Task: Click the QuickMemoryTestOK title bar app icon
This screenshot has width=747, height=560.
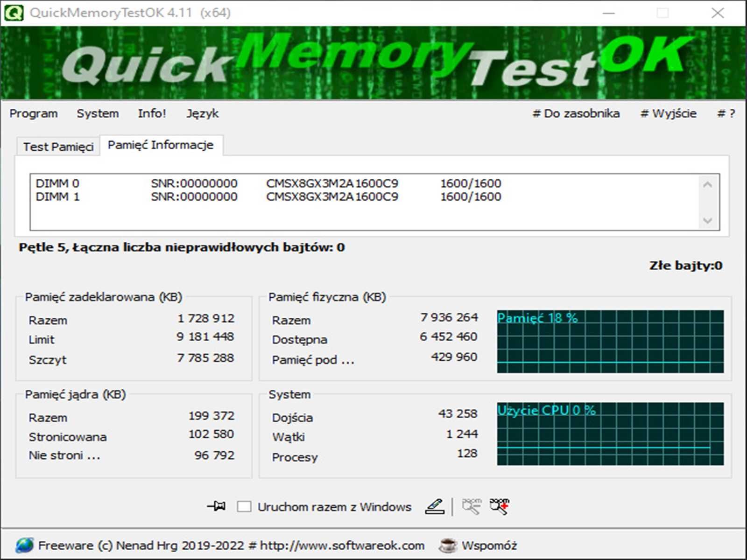Action: [14, 13]
